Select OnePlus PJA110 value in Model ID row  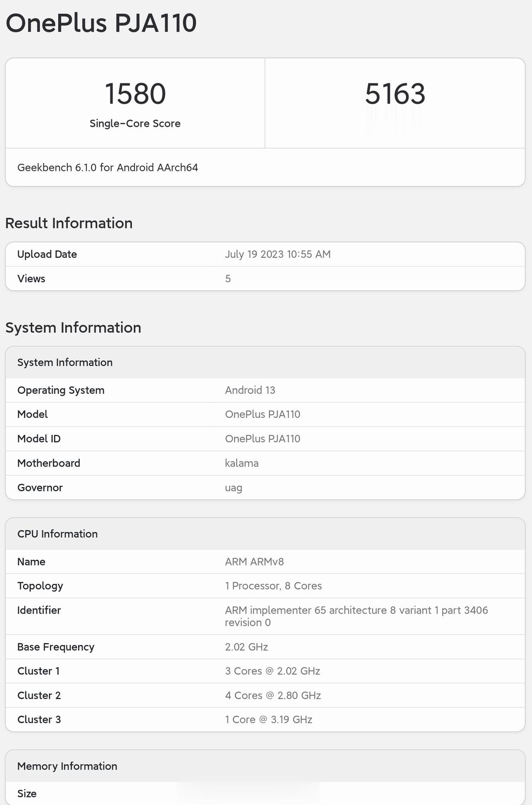click(263, 439)
